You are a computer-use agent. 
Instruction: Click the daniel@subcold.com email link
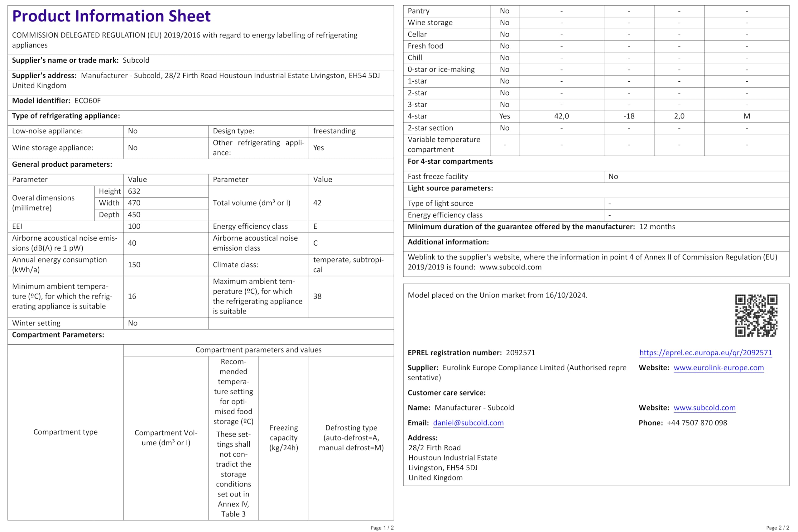click(468, 423)
